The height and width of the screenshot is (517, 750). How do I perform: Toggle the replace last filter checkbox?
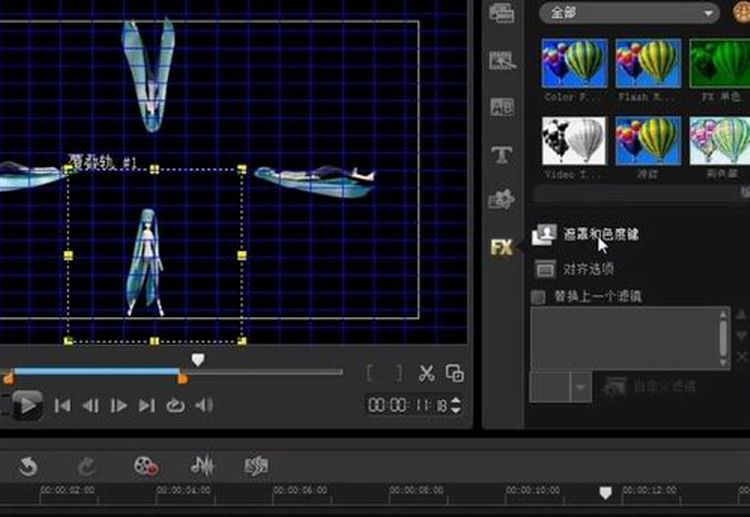[538, 297]
